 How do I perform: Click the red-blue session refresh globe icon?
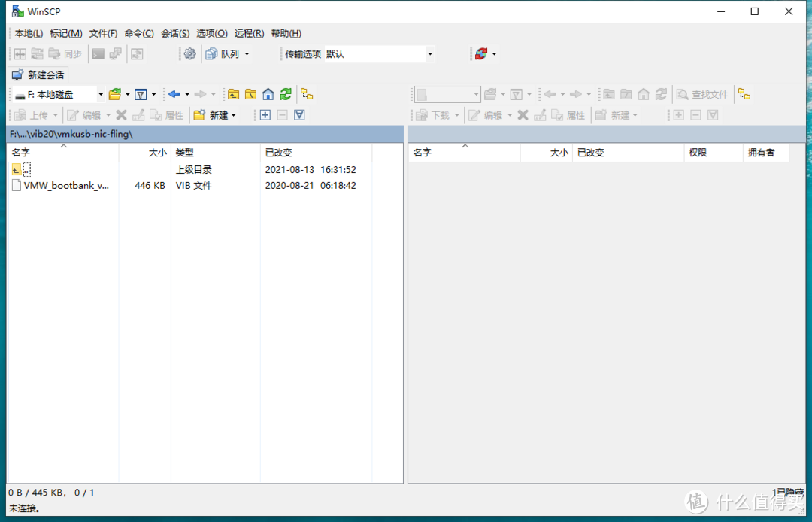481,54
